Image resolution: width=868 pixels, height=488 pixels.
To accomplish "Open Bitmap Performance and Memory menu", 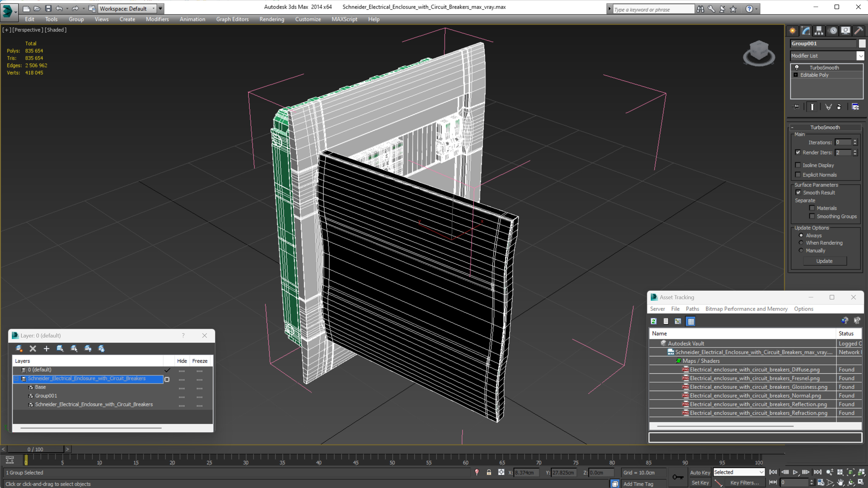I will pyautogui.click(x=746, y=309).
